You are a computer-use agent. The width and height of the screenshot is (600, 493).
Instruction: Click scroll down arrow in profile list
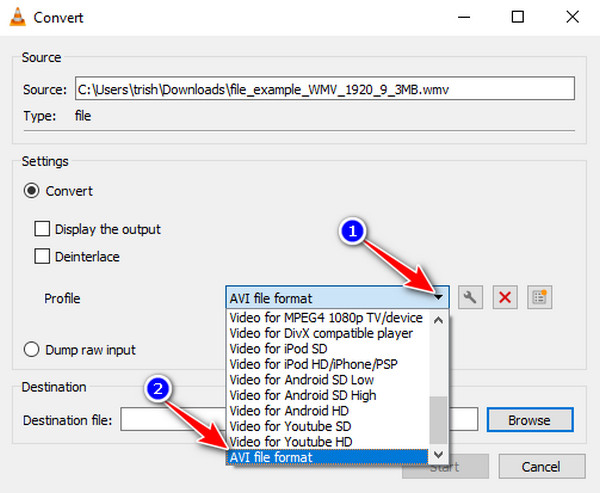[x=439, y=454]
